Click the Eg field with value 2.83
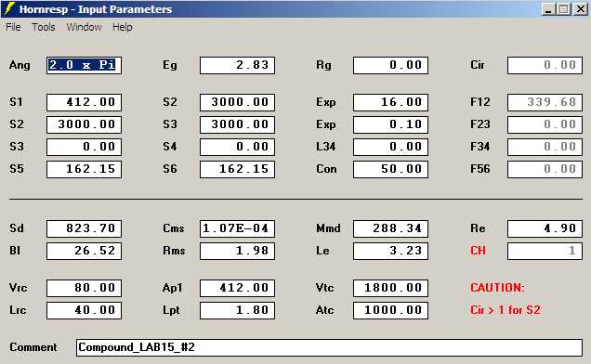This screenshot has height=364, width=591. click(x=237, y=65)
